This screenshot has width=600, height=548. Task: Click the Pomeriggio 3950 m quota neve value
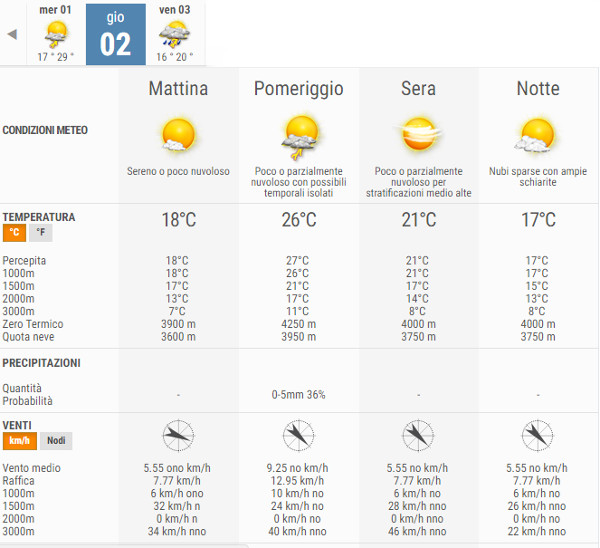298,337
